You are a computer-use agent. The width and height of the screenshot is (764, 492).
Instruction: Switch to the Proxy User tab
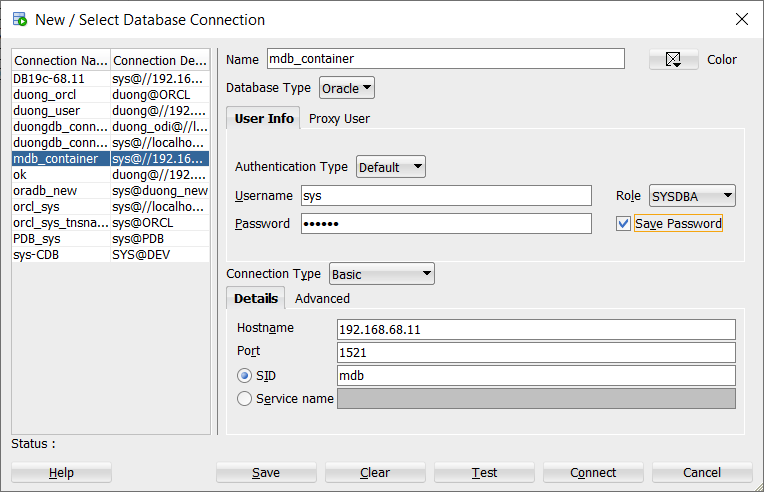coord(339,118)
